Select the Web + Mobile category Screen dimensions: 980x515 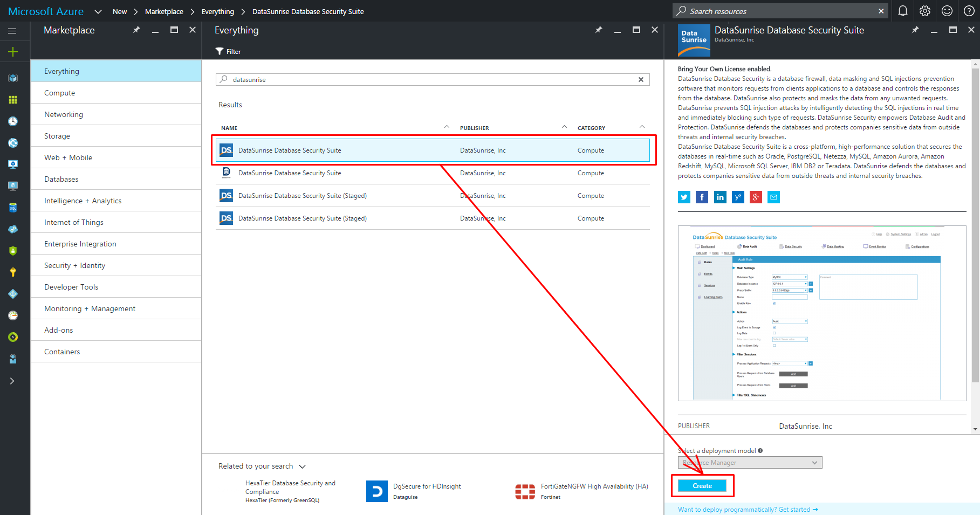116,157
